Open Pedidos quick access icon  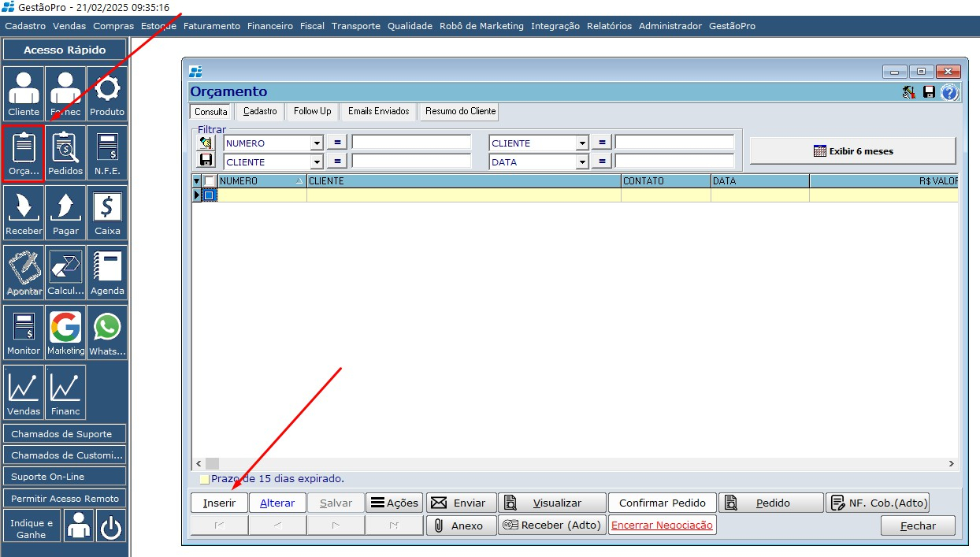tap(65, 153)
